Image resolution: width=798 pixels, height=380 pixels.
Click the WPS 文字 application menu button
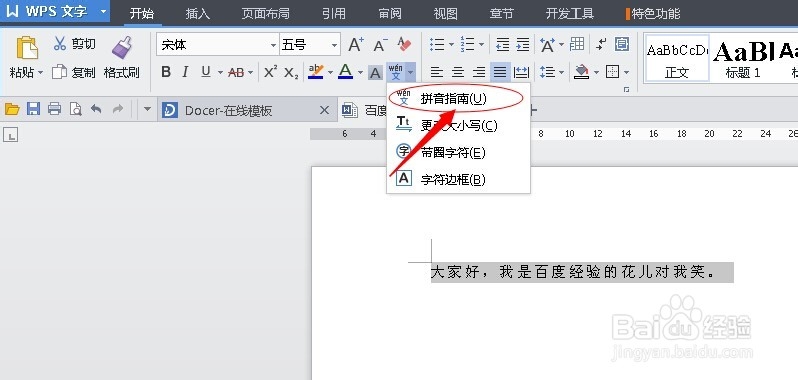(55, 11)
